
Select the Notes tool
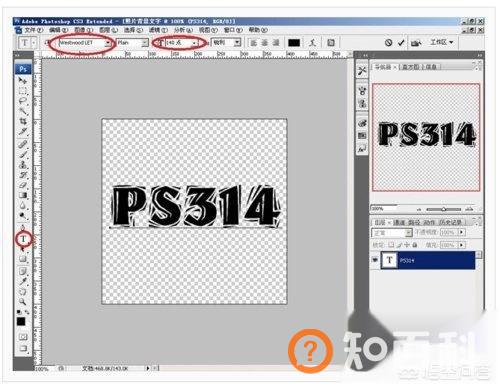(23, 271)
